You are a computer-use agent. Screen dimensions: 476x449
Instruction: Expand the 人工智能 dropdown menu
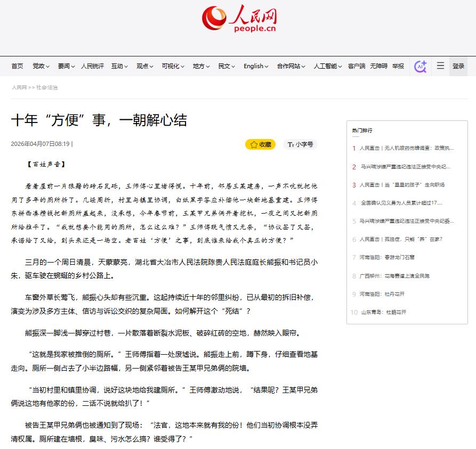click(x=328, y=67)
